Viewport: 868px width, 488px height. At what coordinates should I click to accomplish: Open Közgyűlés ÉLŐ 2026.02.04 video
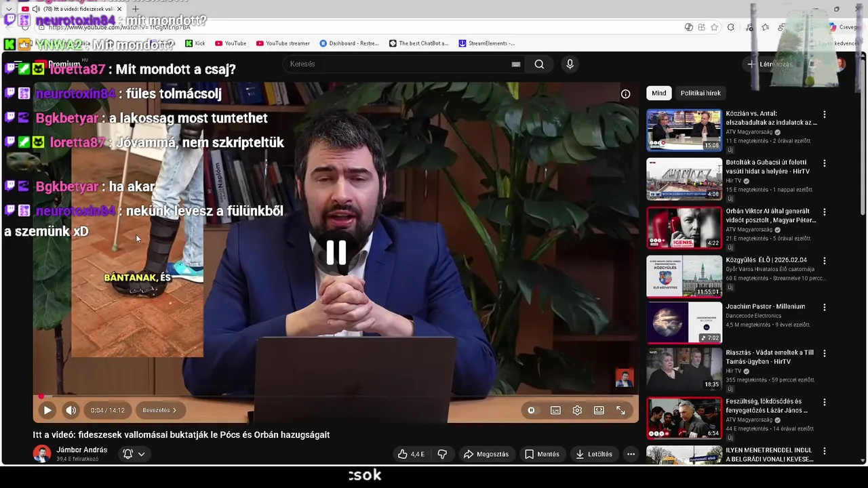(x=684, y=277)
